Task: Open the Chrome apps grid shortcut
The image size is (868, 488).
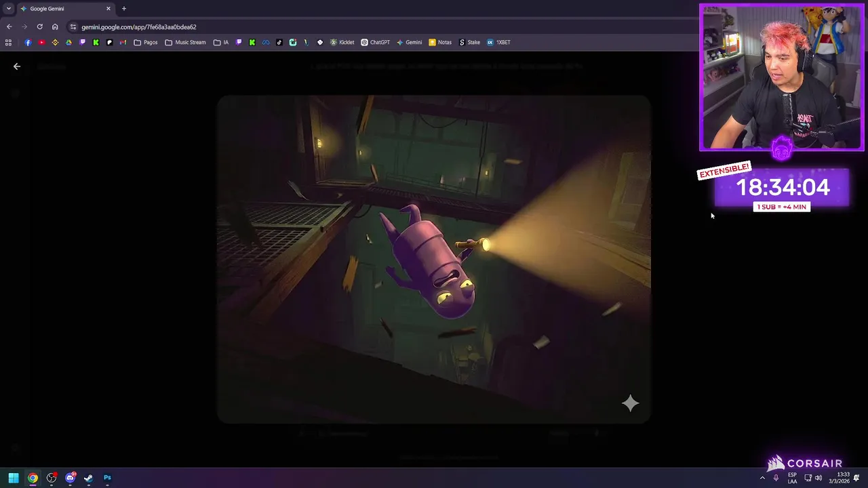Action: [x=8, y=42]
